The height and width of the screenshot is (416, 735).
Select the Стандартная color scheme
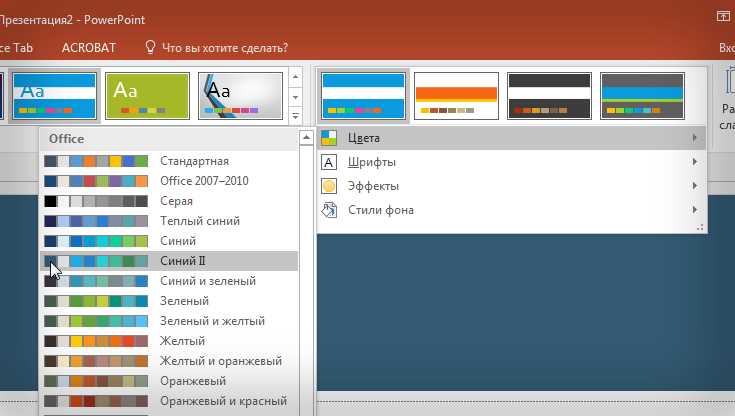(x=169, y=161)
